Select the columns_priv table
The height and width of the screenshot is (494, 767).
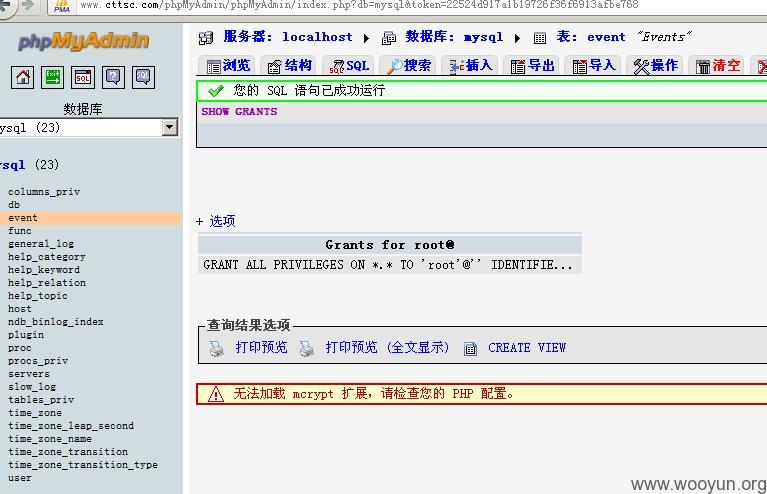(44, 192)
